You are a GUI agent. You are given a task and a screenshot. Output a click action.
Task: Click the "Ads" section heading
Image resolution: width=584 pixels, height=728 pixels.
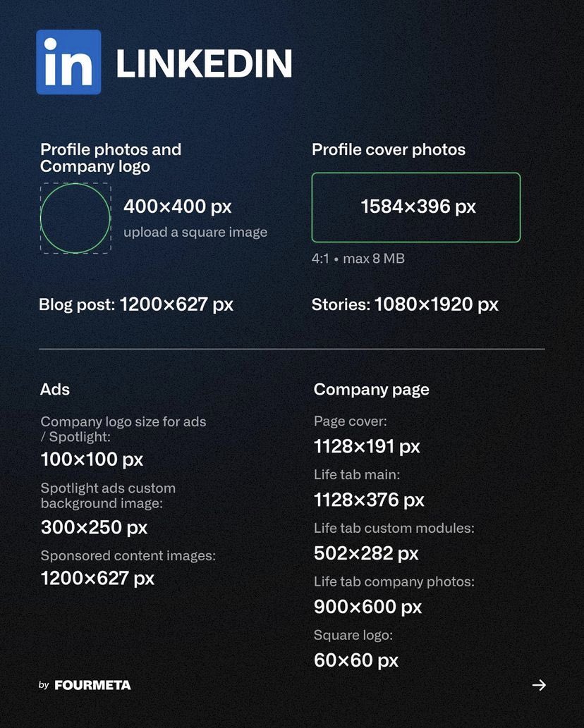55,389
